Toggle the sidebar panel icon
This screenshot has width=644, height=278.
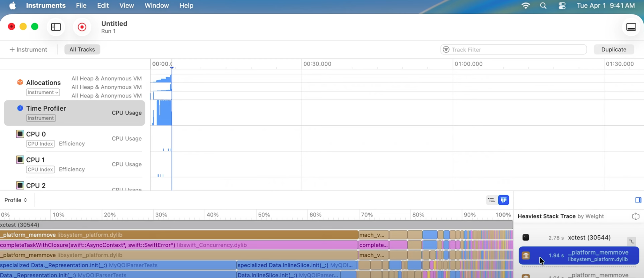56,27
